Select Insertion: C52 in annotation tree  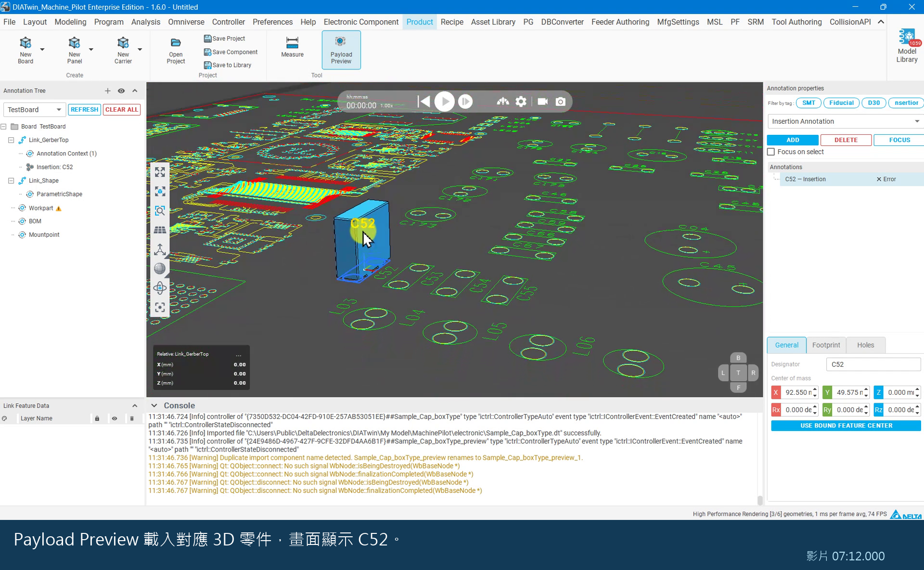tap(54, 167)
